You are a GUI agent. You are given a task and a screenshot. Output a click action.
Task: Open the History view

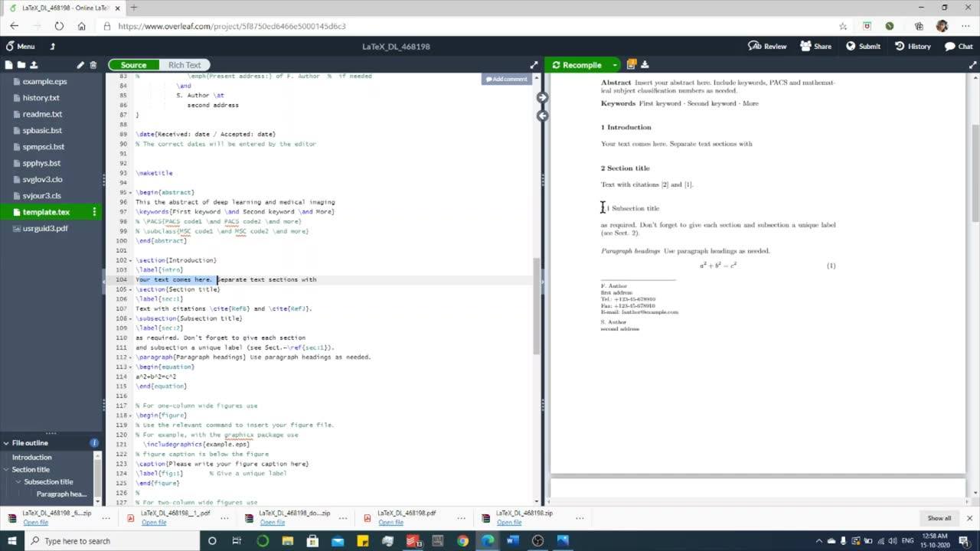913,46
